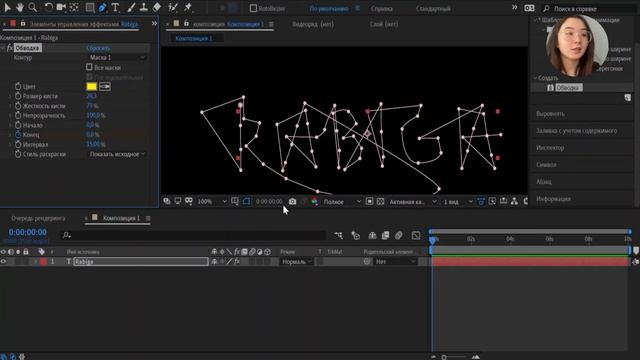Screen dimensions: 640x360
Task: Open the 'Выровнять' panel
Action: 550,113
